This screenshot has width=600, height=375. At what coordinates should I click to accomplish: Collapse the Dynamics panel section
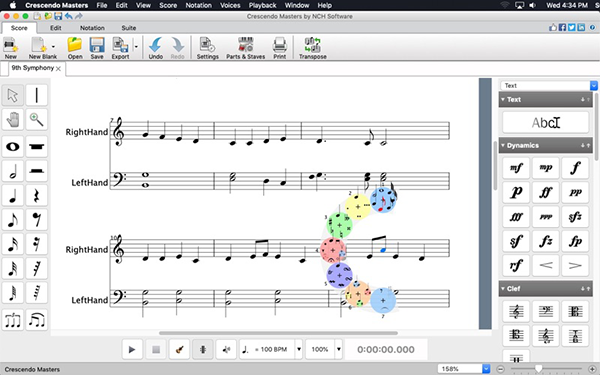[503, 145]
